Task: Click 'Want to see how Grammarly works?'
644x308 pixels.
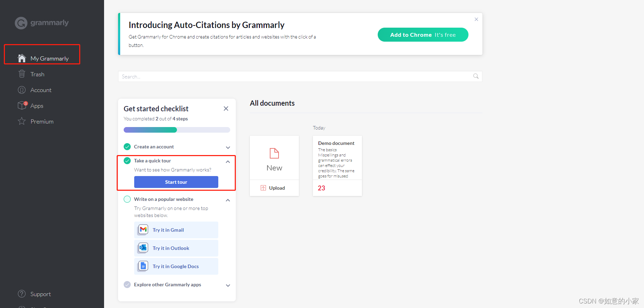Action: [173, 170]
